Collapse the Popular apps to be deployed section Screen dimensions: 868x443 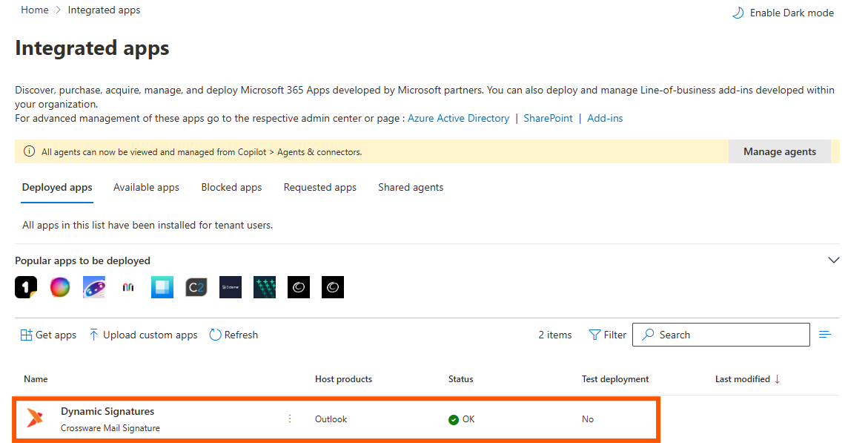coord(833,260)
